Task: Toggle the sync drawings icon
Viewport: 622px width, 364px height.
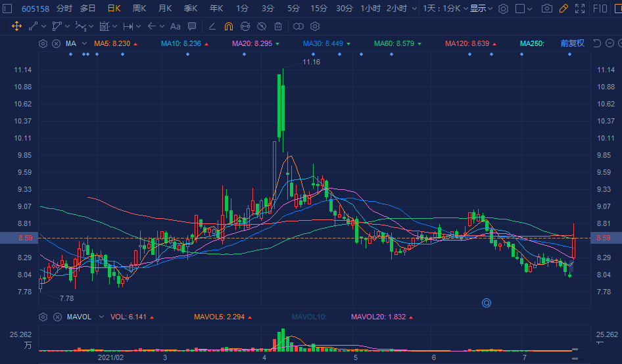Action: pyautogui.click(x=245, y=26)
